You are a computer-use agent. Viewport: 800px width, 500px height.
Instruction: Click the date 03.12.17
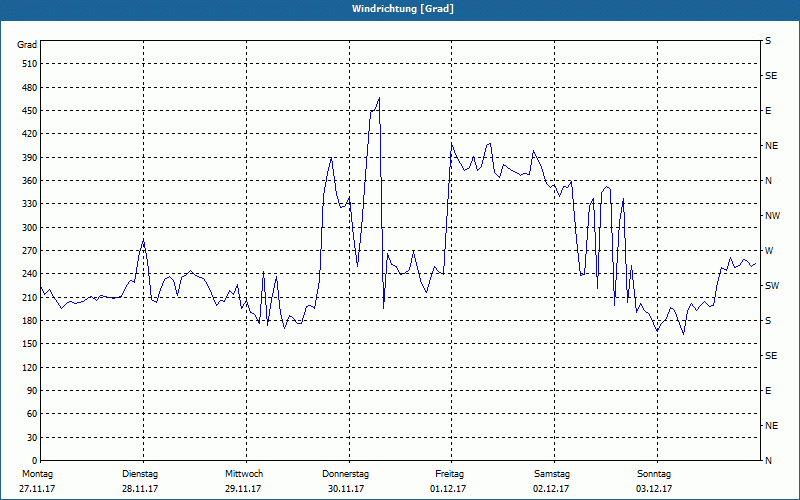click(654, 489)
